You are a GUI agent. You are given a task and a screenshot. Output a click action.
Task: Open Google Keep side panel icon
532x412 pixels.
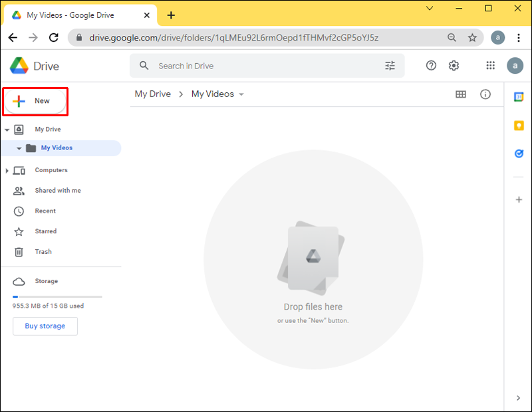(x=519, y=125)
